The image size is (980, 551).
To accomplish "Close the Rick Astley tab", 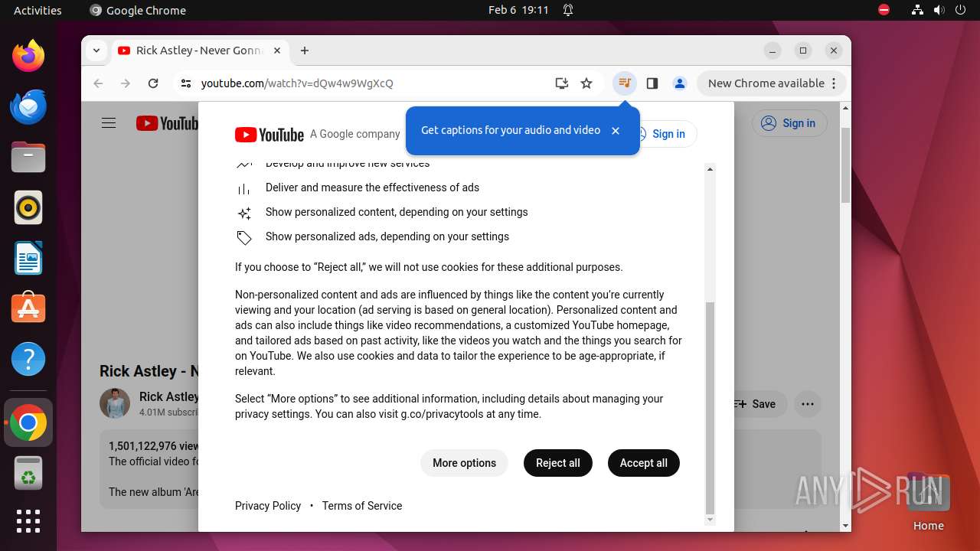I will tap(277, 51).
